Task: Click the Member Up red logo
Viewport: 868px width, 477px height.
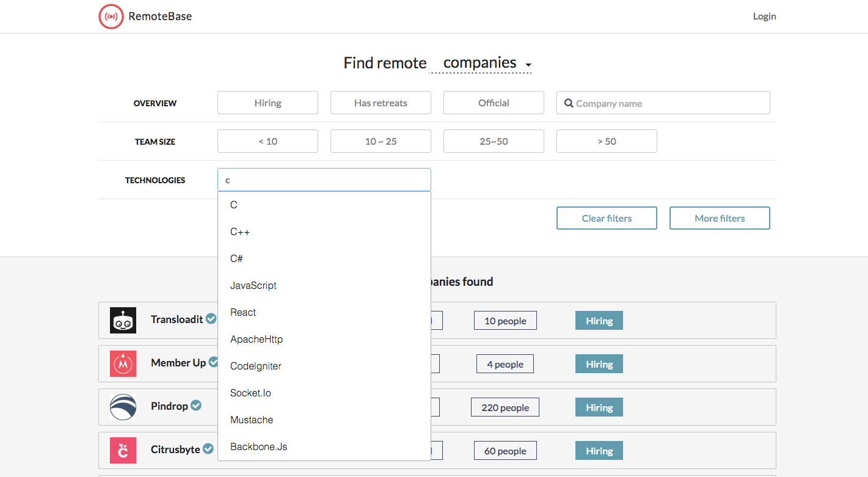Action: [123, 363]
